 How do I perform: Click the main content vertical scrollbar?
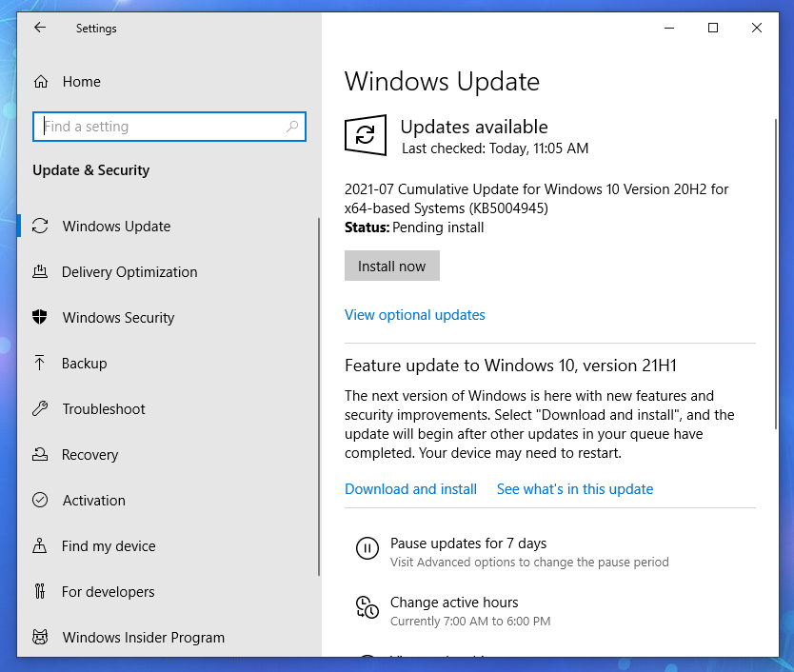tap(776, 273)
